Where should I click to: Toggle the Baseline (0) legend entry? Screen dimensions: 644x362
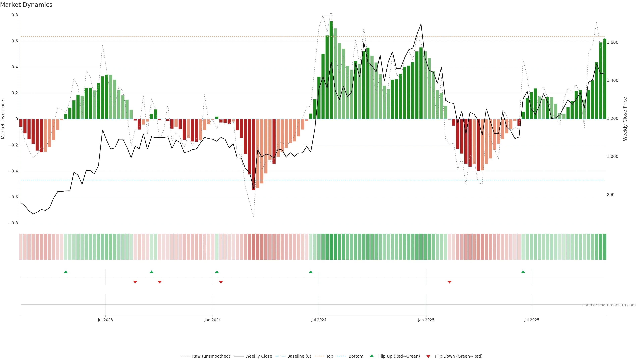[299, 356]
